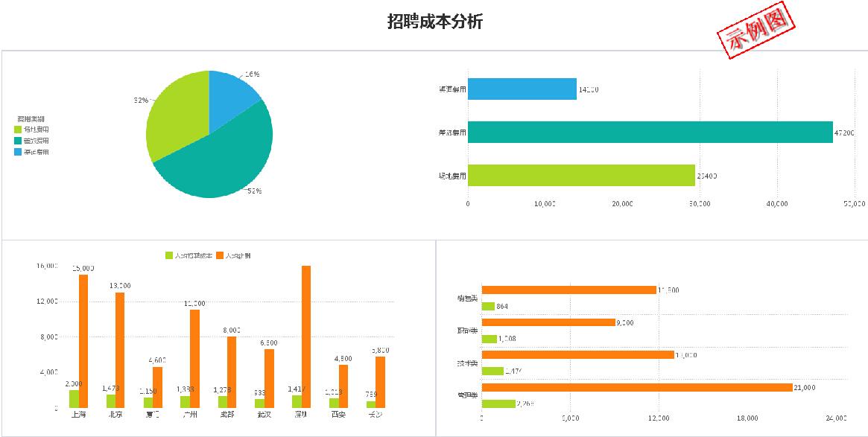Select the orange bar for 技术类
The image size is (868, 437).
[578, 355]
